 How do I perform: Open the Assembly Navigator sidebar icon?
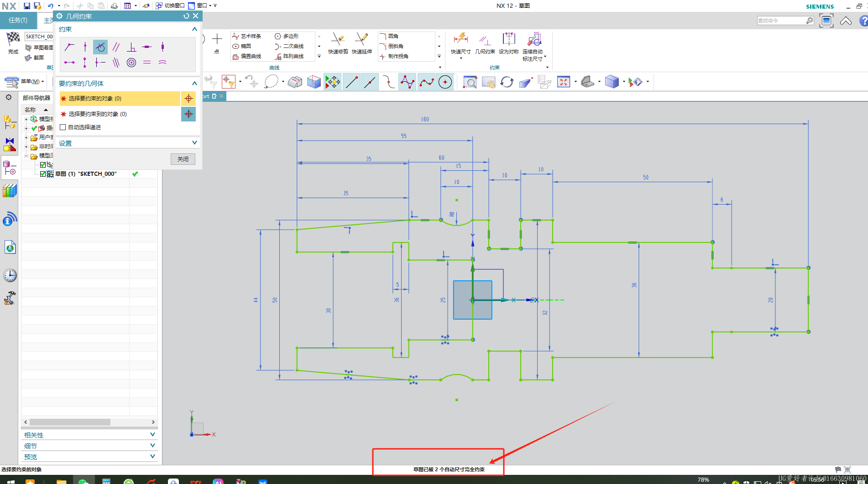10,122
